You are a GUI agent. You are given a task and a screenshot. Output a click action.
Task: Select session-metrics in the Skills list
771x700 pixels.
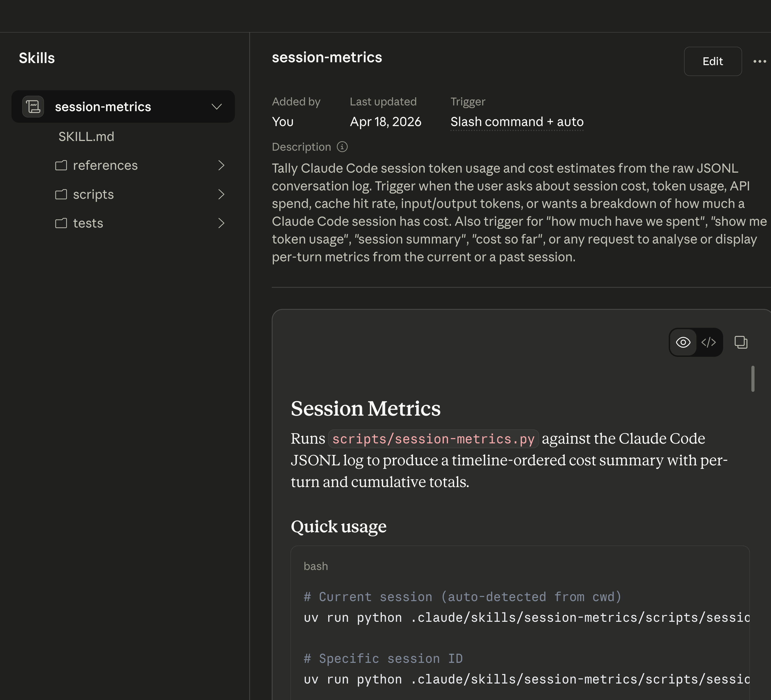pos(103,107)
